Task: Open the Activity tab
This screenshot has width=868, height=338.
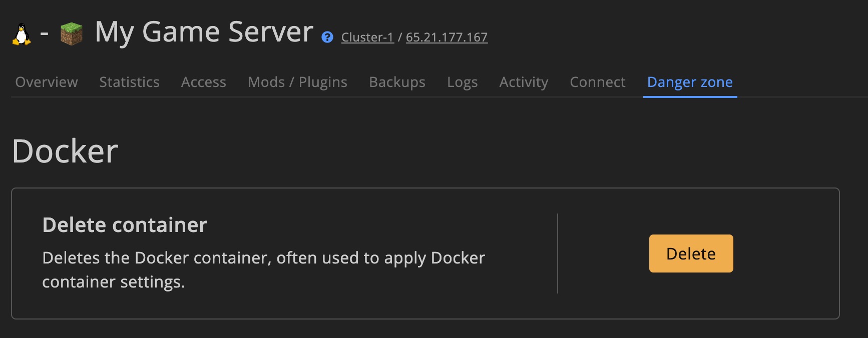Action: [x=524, y=81]
